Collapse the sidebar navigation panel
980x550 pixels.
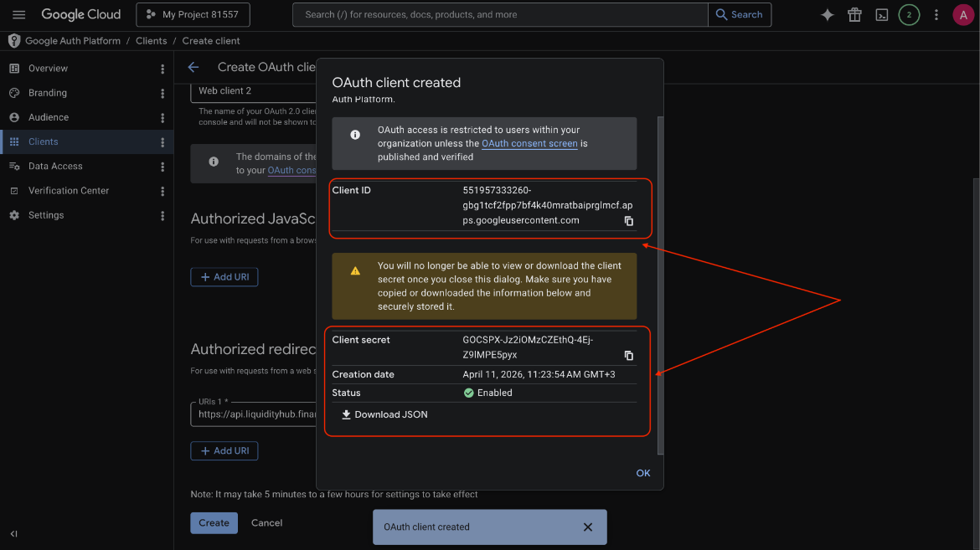(x=13, y=533)
